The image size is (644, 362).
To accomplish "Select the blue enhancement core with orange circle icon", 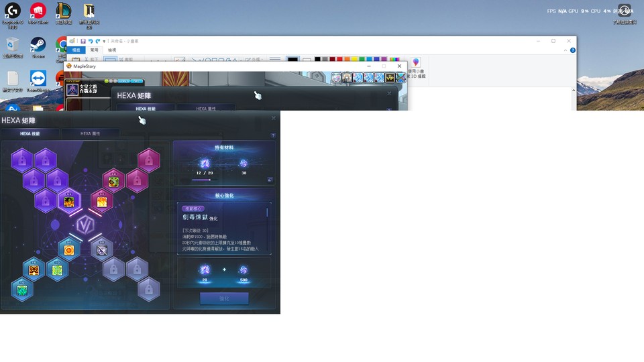I will tap(69, 250).
